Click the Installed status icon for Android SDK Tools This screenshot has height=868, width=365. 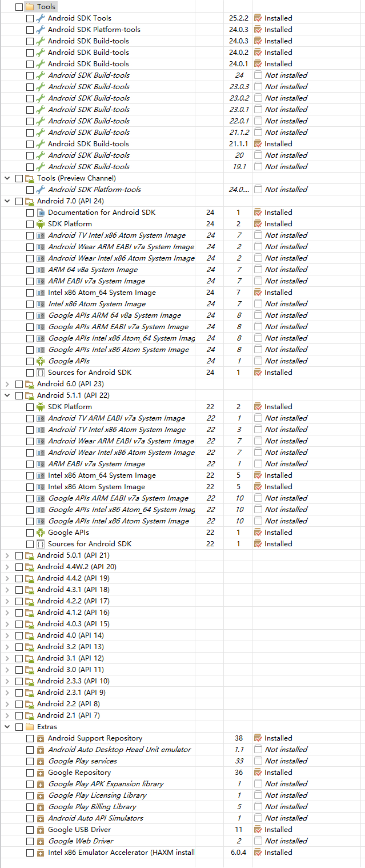(x=258, y=18)
